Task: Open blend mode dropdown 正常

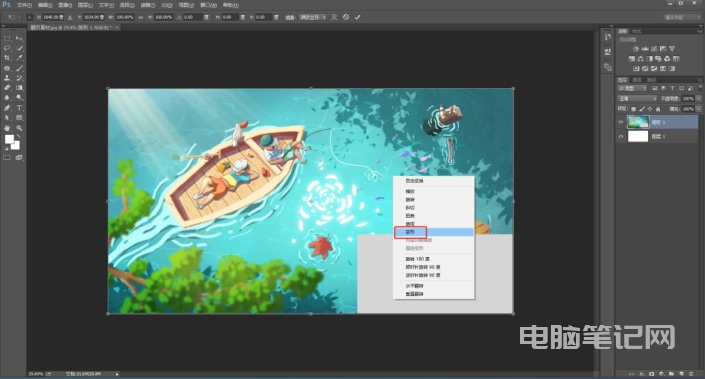Action: point(638,98)
